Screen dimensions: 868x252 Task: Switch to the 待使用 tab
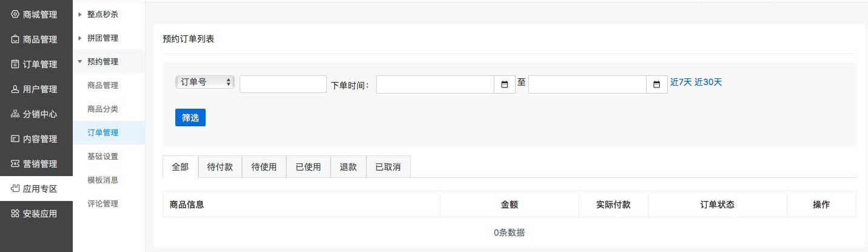(264, 167)
